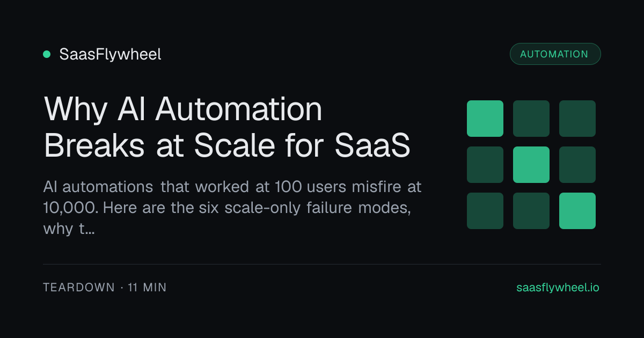
Task: Click the green dot beside SaasFlywheel
Action: coord(47,54)
